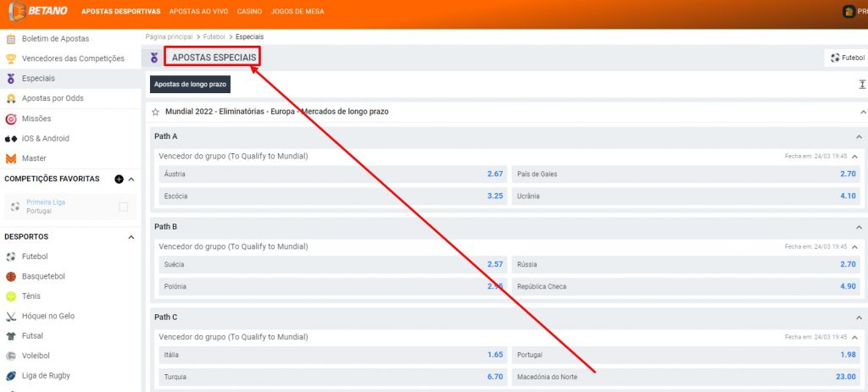The image size is (868, 392).
Task: Click the Master M icon
Action: click(10, 158)
